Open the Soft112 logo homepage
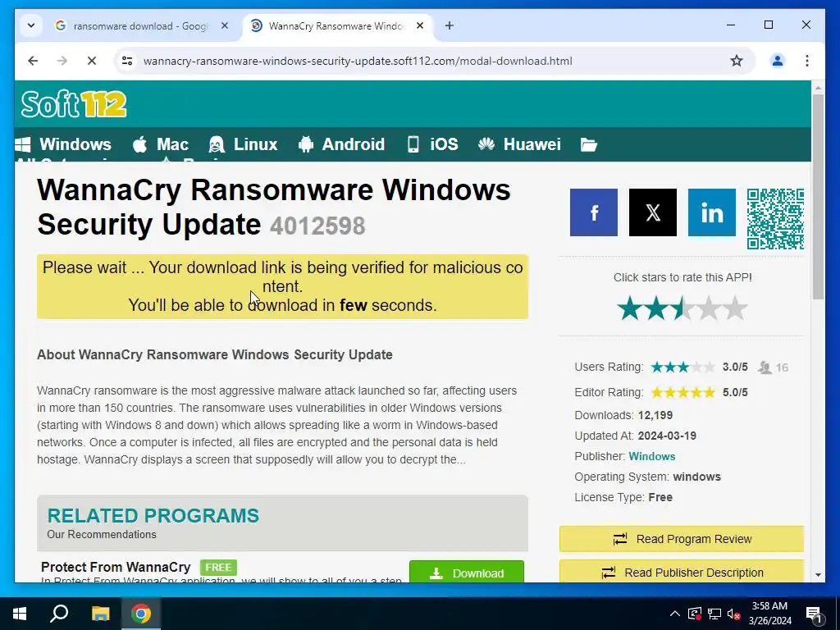Screen dimensions: 840x630 (74, 104)
